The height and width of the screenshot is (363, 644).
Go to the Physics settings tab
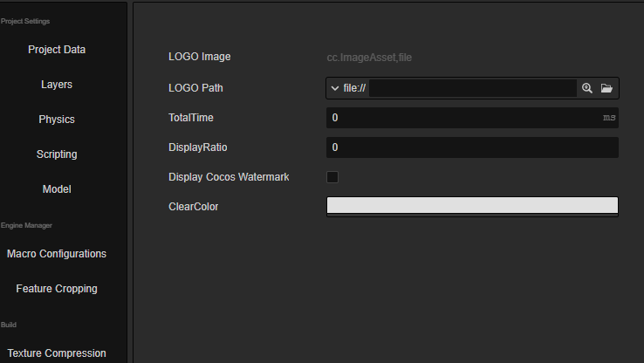(57, 120)
